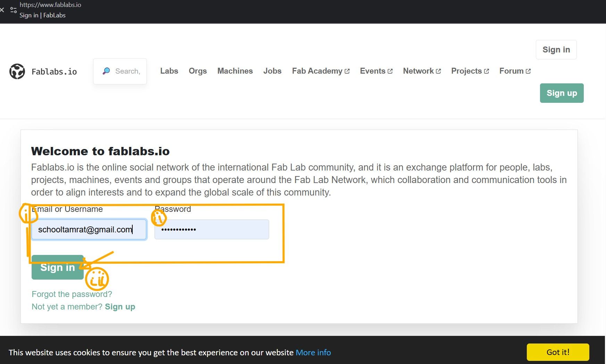The height and width of the screenshot is (364, 606).
Task: Click the Fablabs.io logo icon
Action: pos(17,72)
